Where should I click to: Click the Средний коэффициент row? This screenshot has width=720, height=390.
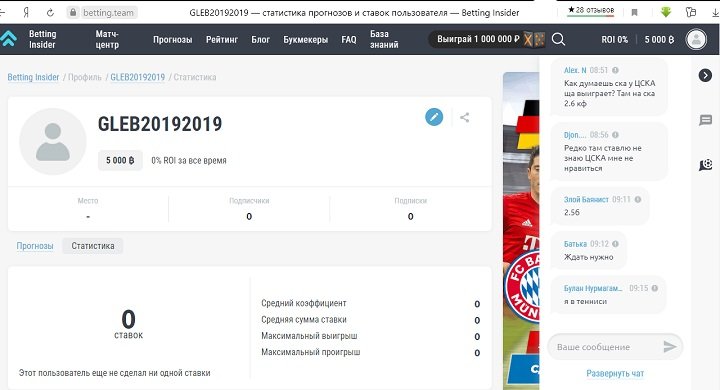371,304
